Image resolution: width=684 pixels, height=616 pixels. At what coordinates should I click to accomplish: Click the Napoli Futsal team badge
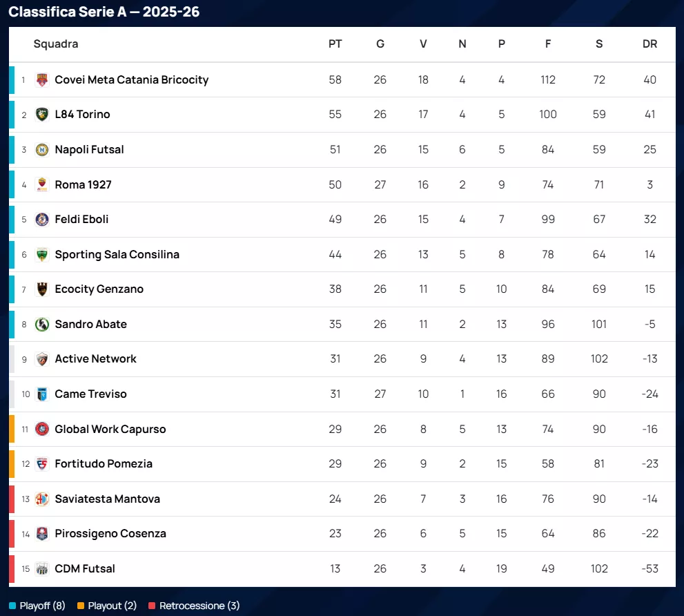click(x=42, y=149)
